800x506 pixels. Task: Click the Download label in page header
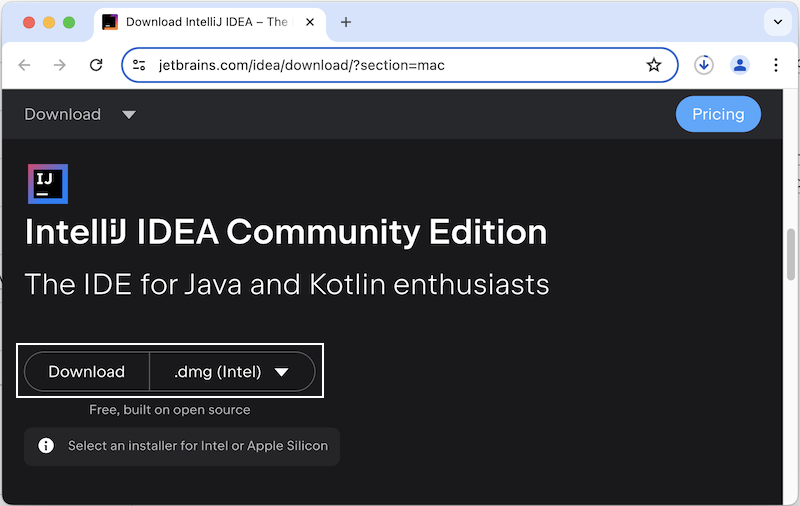[63, 114]
